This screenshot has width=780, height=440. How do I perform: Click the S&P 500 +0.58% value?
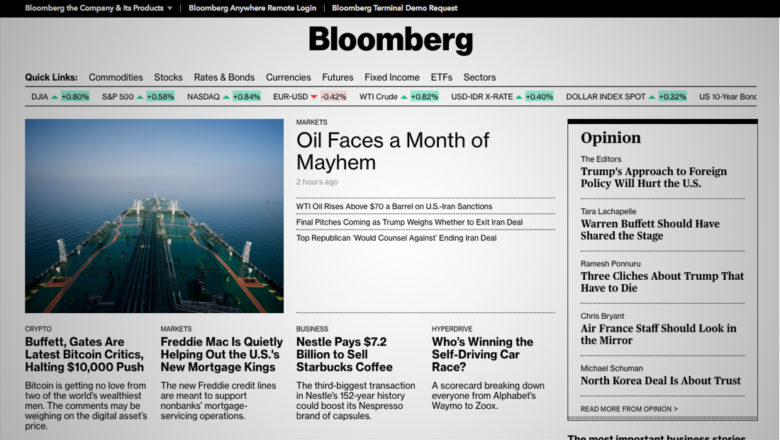160,96
